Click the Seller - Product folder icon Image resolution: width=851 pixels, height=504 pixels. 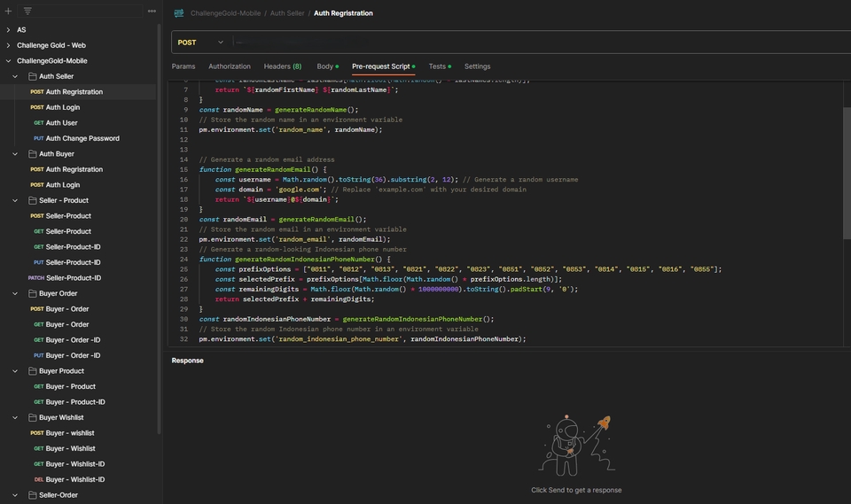(33, 201)
